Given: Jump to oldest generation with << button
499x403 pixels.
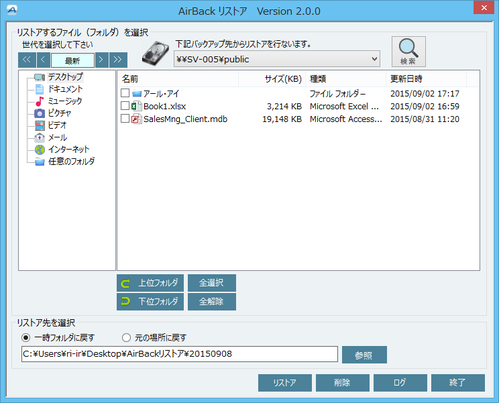Looking at the screenshot, I should tap(27, 60).
